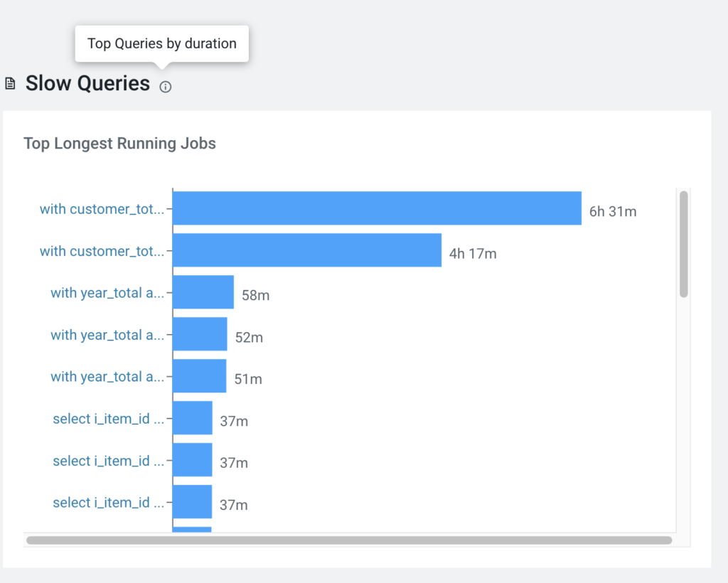Click the info icon beside Slow Queries

(x=166, y=87)
